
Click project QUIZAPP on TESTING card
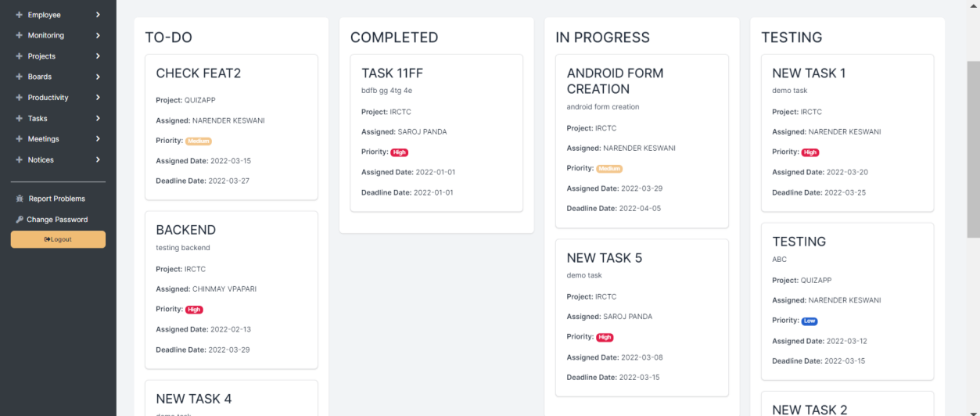coord(817,280)
